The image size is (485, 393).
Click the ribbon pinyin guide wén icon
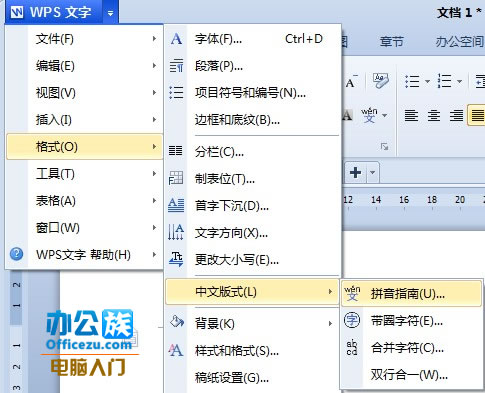coord(369,115)
